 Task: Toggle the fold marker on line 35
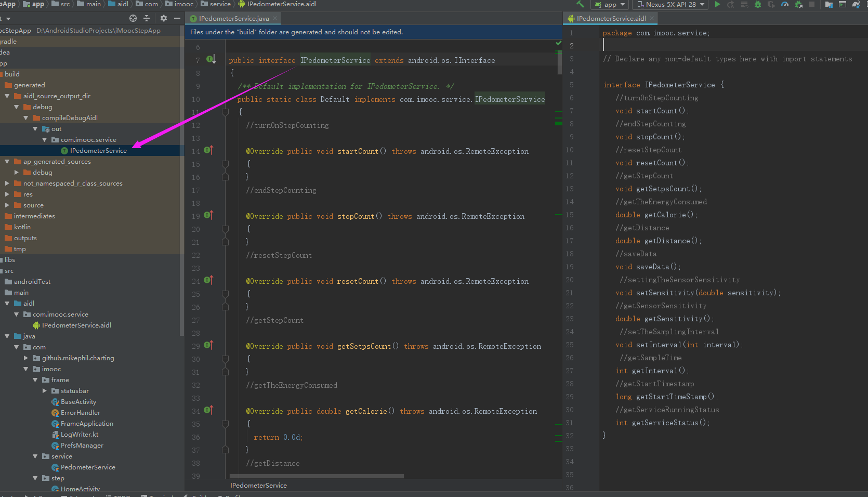226,424
